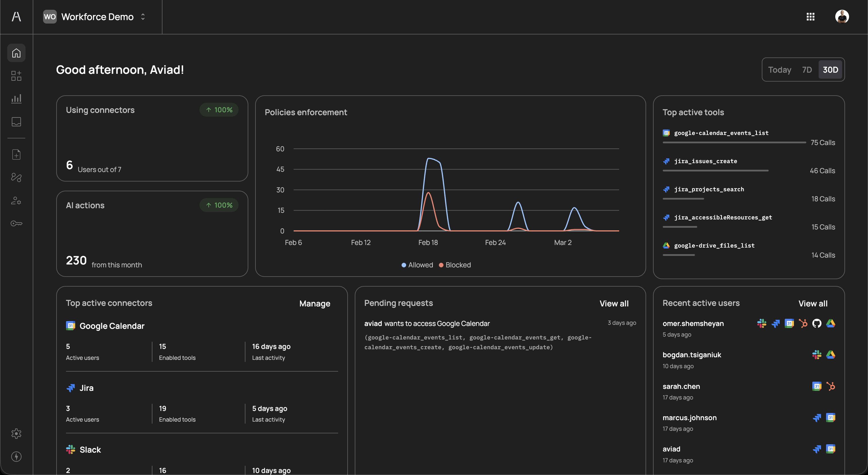The height and width of the screenshot is (475, 868).
Task: Open the add connectors grid icon
Action: point(16,76)
